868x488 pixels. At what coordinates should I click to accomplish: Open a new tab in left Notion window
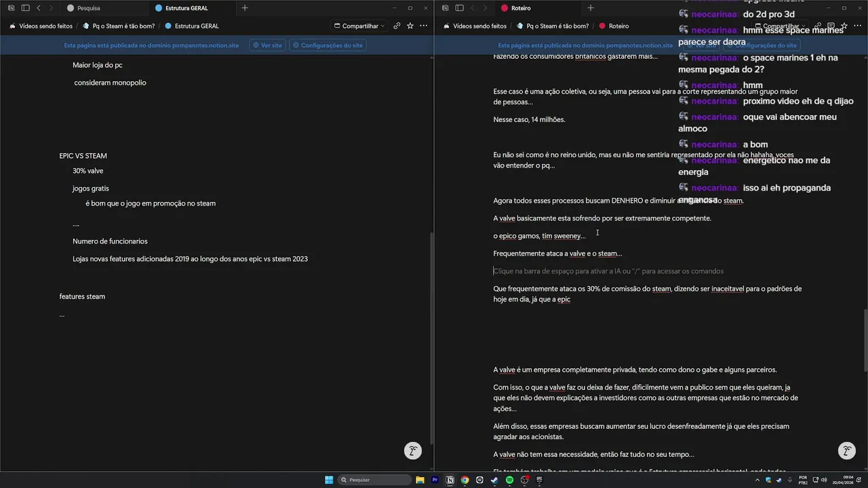tap(245, 8)
